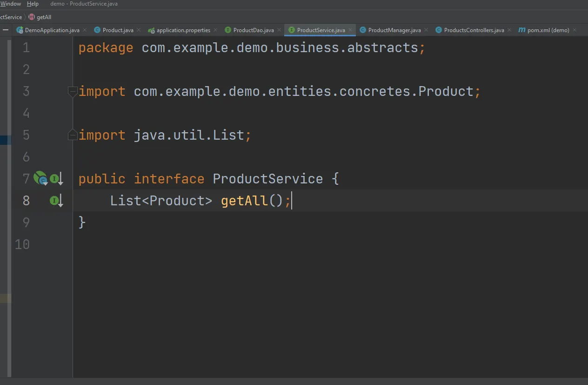Select the ProductService.java tab
The image size is (588, 385).
321,30
